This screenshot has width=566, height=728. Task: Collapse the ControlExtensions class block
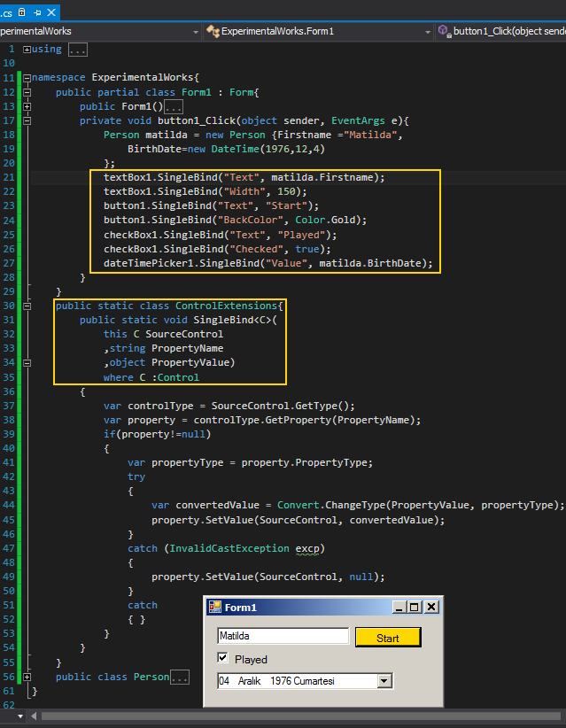pyautogui.click(x=27, y=306)
